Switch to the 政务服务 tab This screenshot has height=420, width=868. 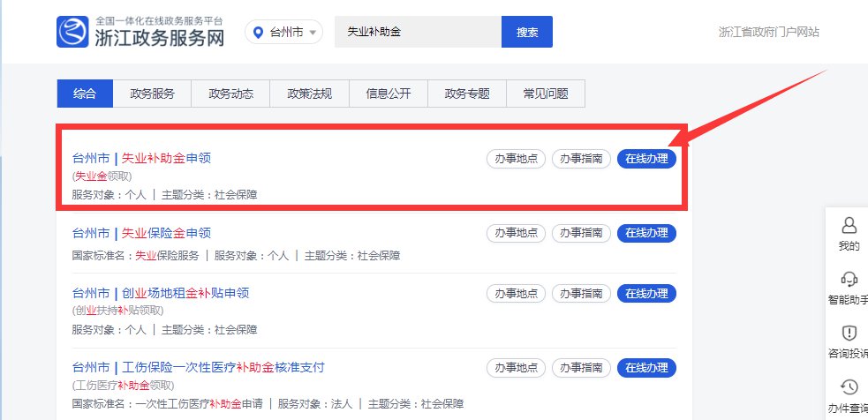[152, 94]
